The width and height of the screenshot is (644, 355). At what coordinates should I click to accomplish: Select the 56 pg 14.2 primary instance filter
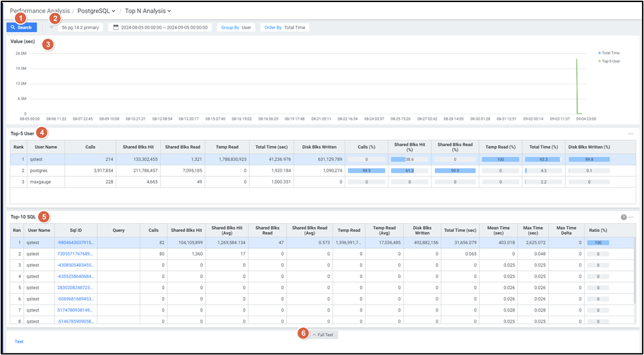pos(81,27)
